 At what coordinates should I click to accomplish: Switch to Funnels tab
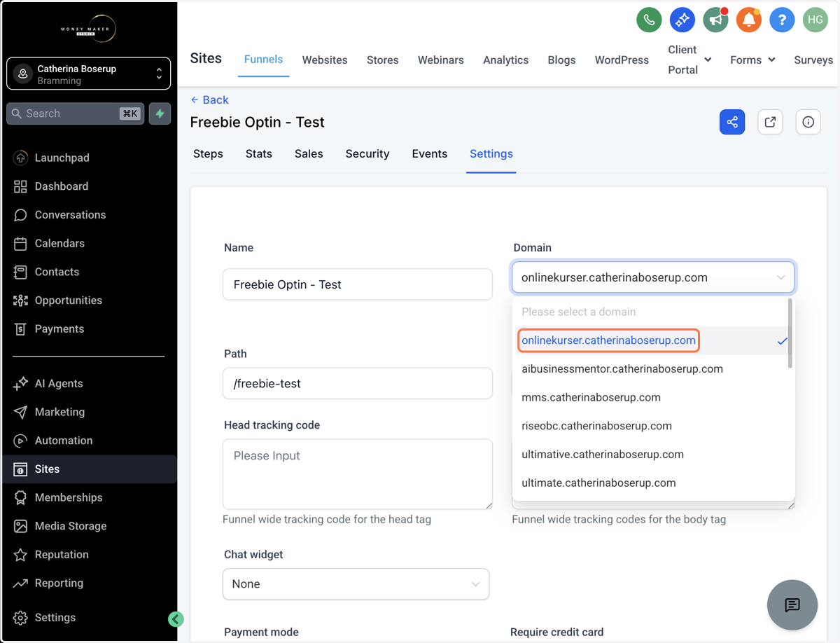click(x=263, y=60)
